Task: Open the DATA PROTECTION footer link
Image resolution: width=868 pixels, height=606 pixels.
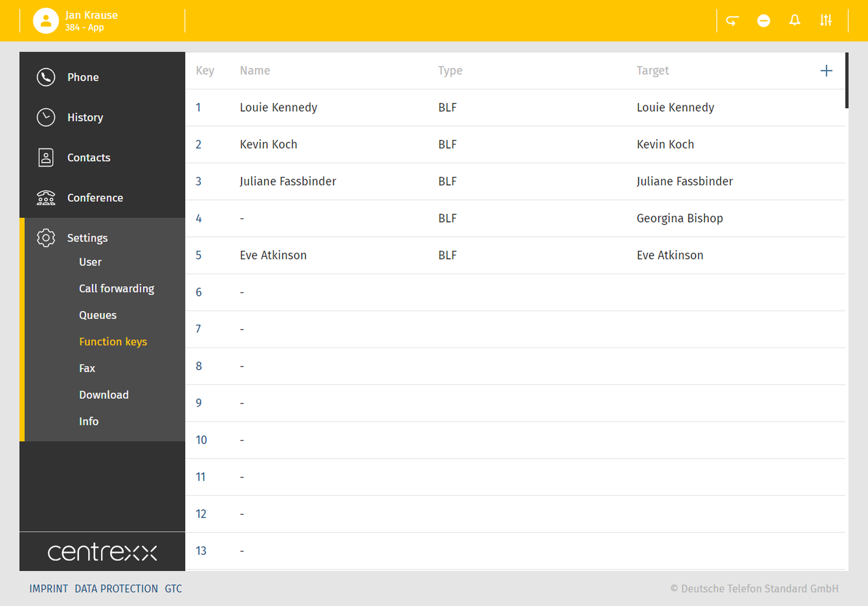Action: [116, 589]
